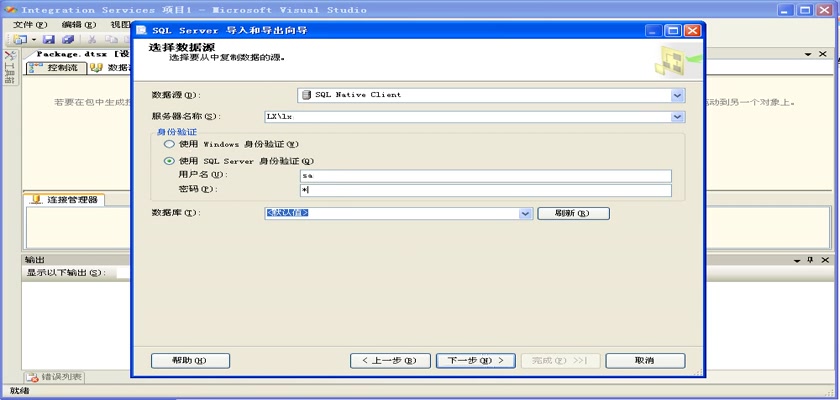The image size is (840, 400).
Task: Click the 服务器名称(S) label
Action: click(x=186, y=117)
